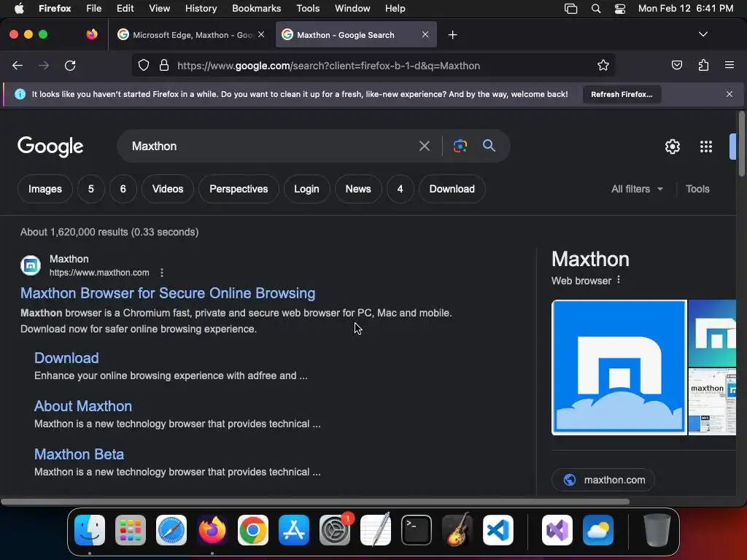
Task: Select the Perspectives filter chip
Action: (x=239, y=189)
